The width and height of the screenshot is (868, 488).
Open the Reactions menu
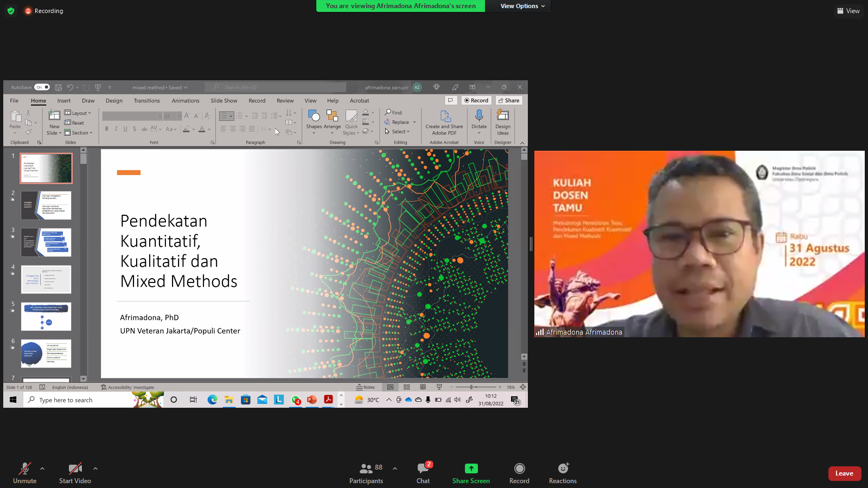[x=563, y=468]
